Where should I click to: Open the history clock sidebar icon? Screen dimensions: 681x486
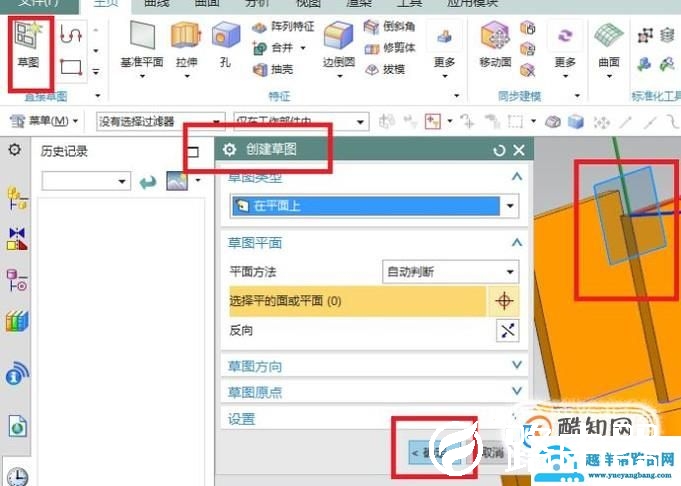[17, 476]
